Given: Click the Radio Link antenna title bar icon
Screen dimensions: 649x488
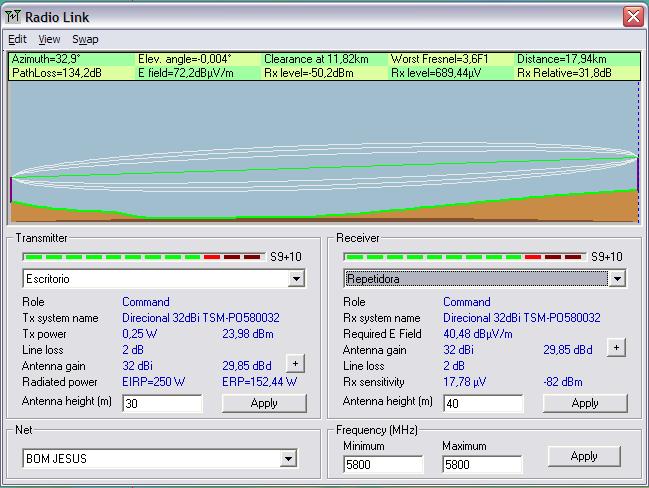Looking at the screenshot, I should (13, 15).
